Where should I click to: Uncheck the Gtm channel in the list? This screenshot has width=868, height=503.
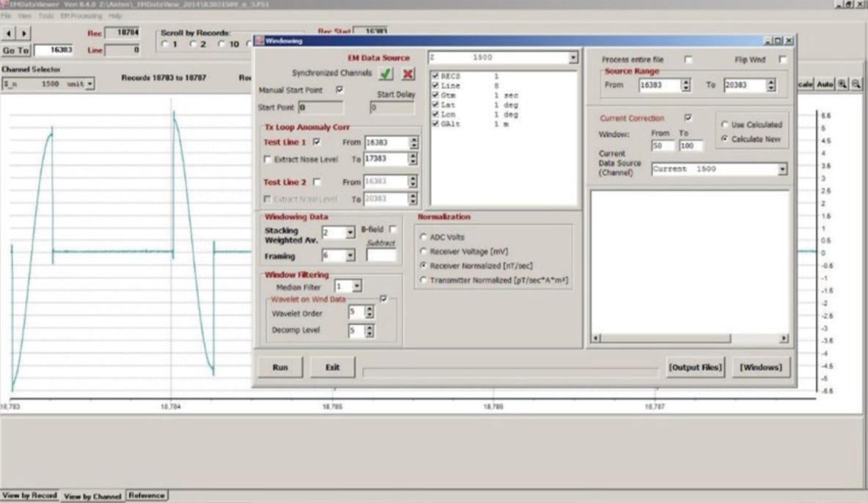(x=435, y=95)
